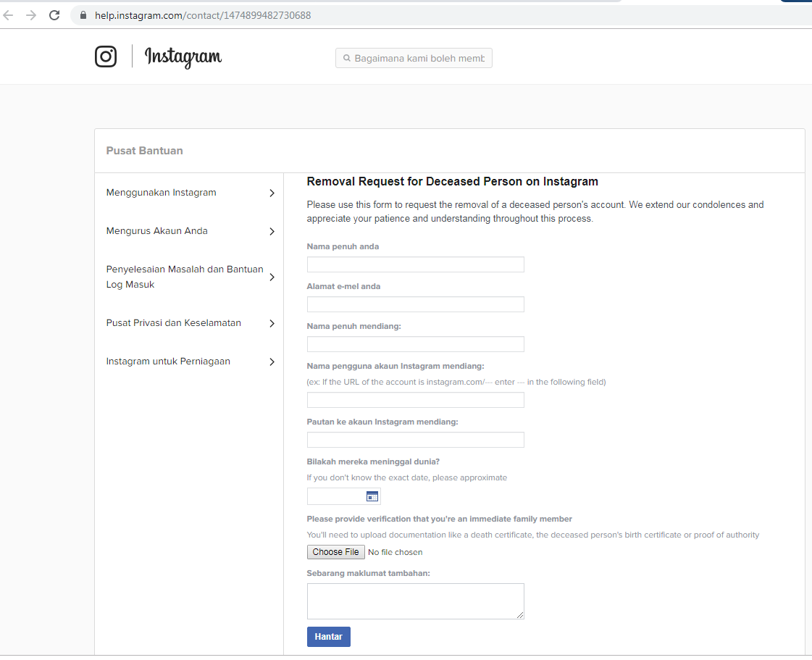Screen dimensions: 812x660
Task: Click the Choose File button
Action: pos(335,552)
